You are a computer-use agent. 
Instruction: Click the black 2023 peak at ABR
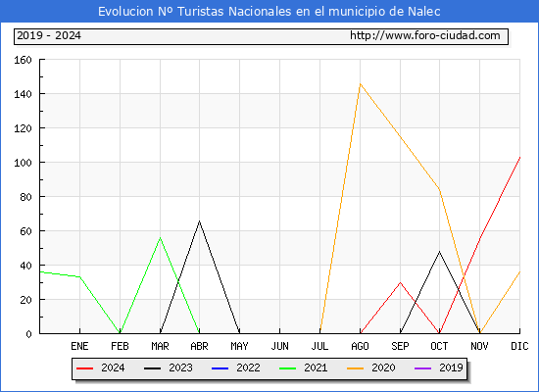point(199,221)
